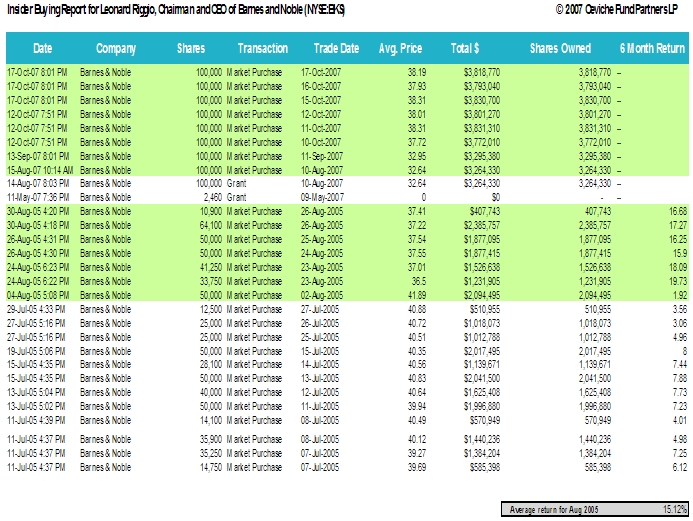Select the 14,100 shares cell

pos(210,420)
